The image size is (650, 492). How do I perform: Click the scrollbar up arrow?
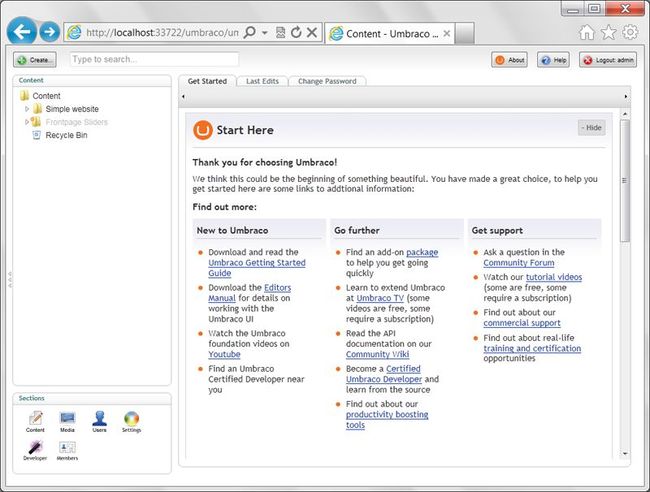point(625,113)
